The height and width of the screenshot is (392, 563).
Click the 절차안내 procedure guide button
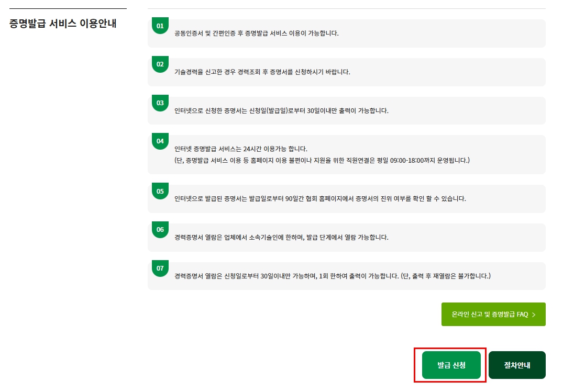point(517,365)
